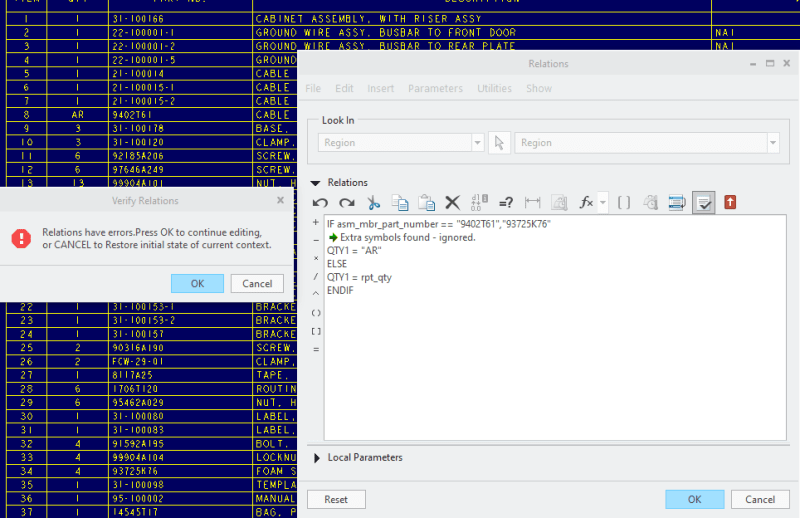Click OK in Verify Relations dialog
This screenshot has width=800, height=518.
click(197, 284)
